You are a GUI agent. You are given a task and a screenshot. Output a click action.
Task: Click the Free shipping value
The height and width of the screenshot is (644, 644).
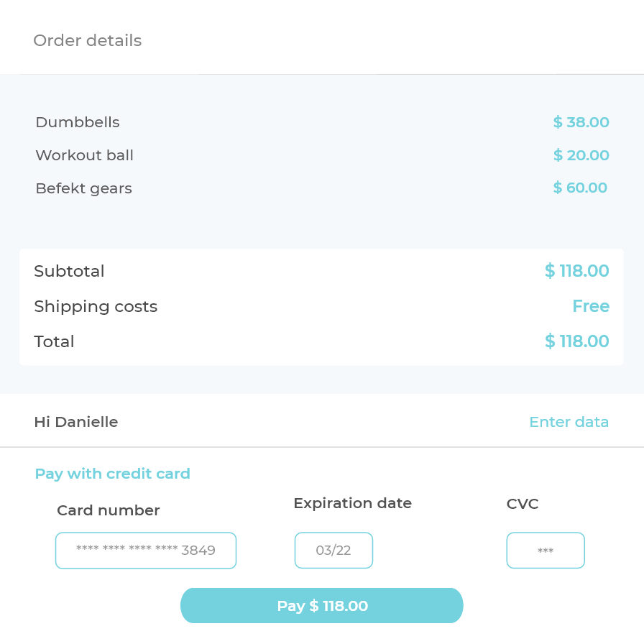tap(591, 306)
